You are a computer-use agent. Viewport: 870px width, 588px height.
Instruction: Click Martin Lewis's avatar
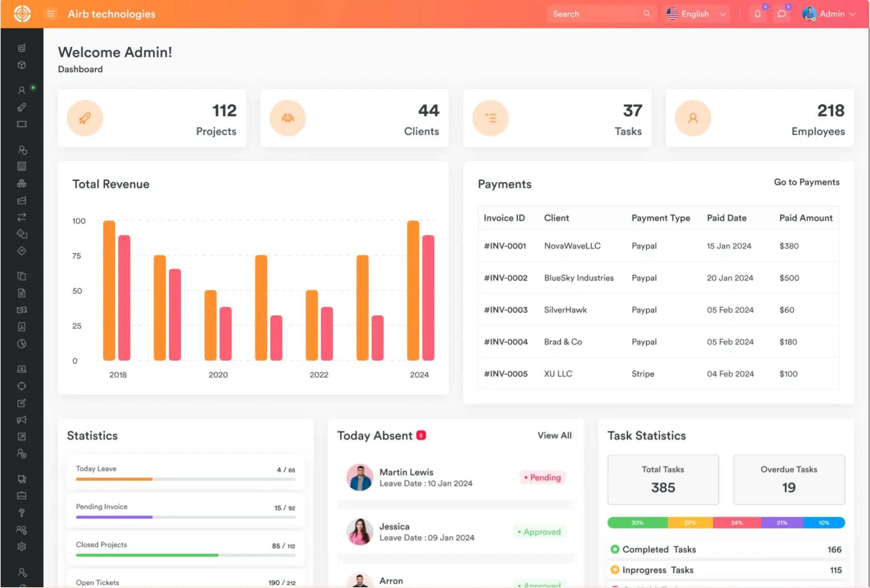[x=360, y=477]
